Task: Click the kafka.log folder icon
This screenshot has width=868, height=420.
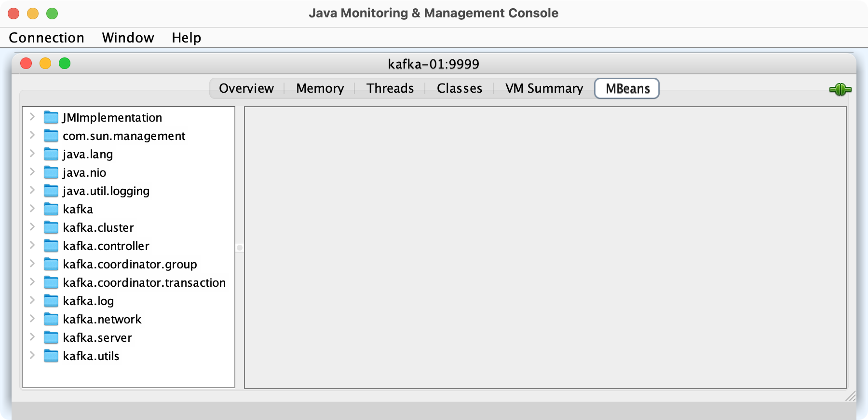Action: click(51, 301)
